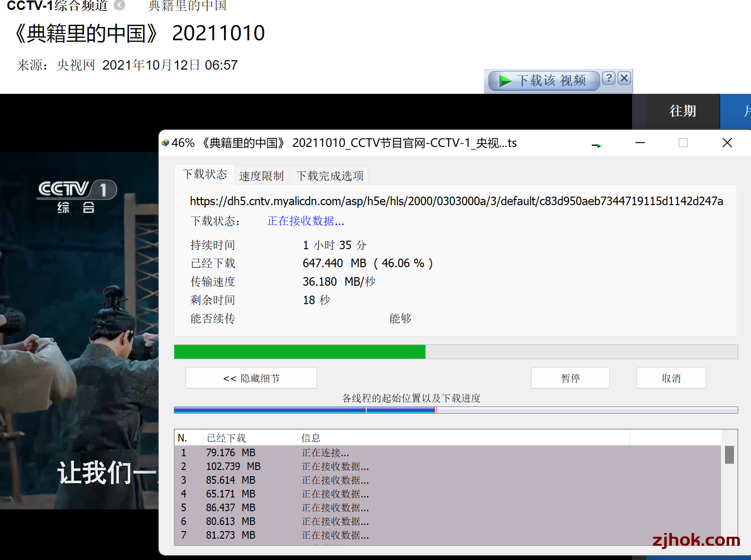Click the 下载该视频 button
This screenshot has width=751, height=560.
(x=543, y=81)
